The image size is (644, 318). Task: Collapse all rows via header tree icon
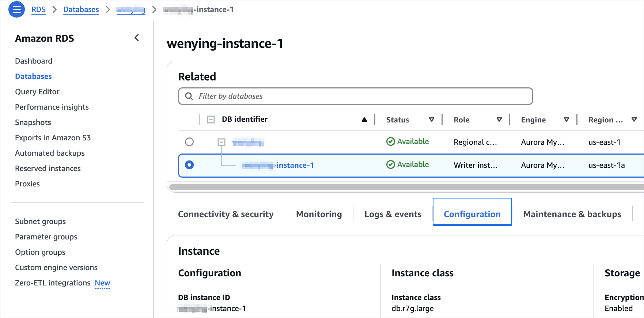(x=211, y=120)
